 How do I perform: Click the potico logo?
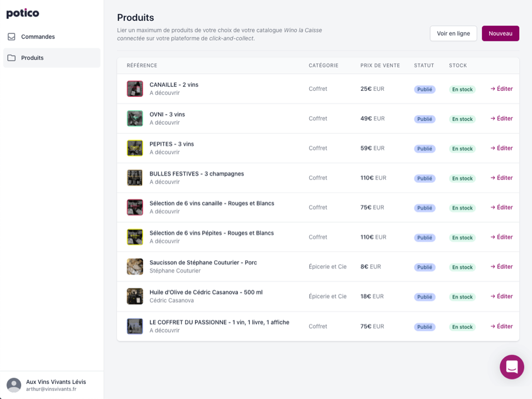click(23, 13)
